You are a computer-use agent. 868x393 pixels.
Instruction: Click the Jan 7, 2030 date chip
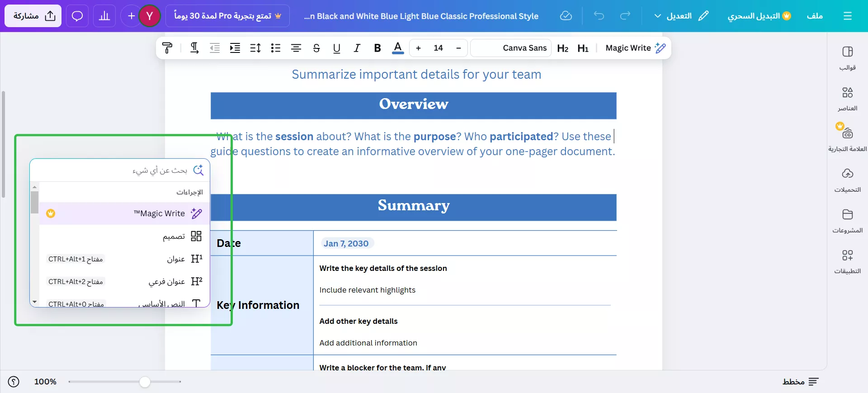[x=346, y=243]
